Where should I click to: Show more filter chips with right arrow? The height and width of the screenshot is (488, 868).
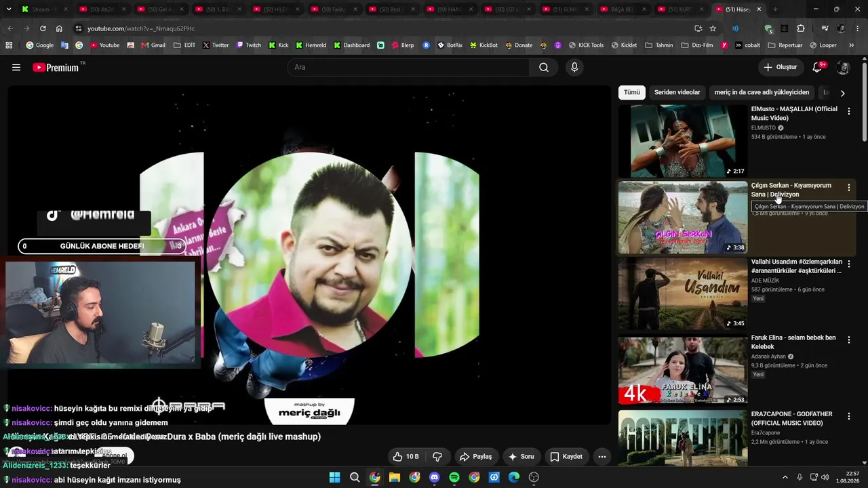(842, 93)
